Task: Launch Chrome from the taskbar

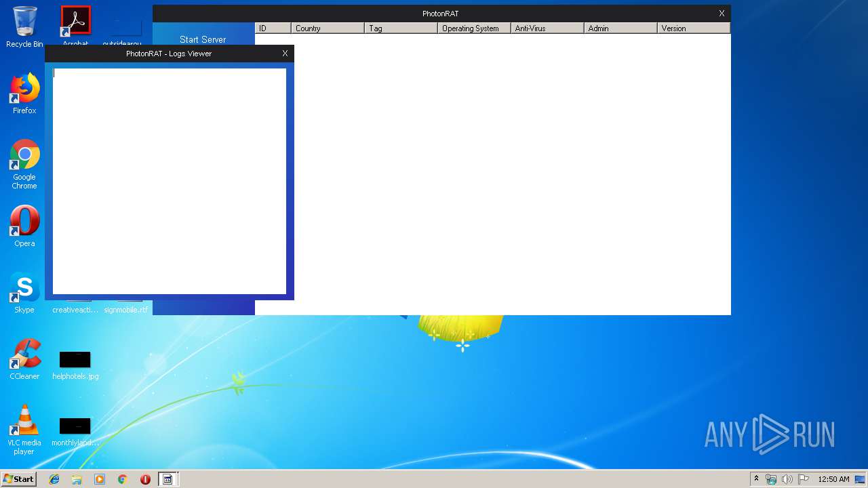Action: [123, 479]
